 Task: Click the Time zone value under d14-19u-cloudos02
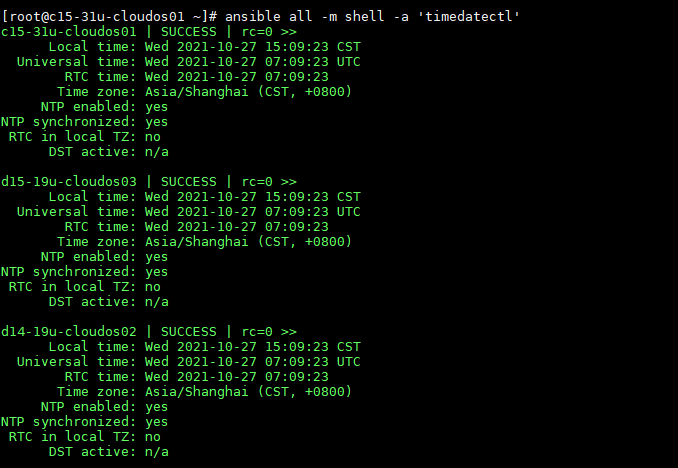click(x=248, y=392)
